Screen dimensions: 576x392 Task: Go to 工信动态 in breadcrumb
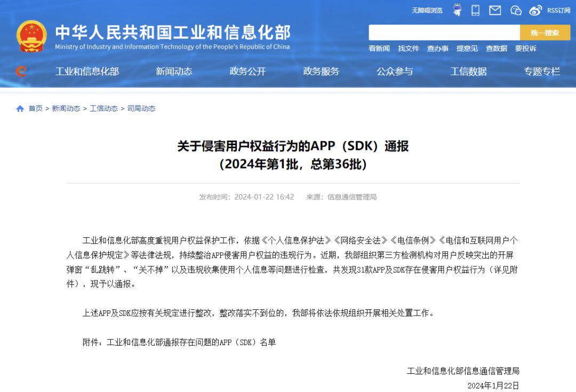[104, 108]
